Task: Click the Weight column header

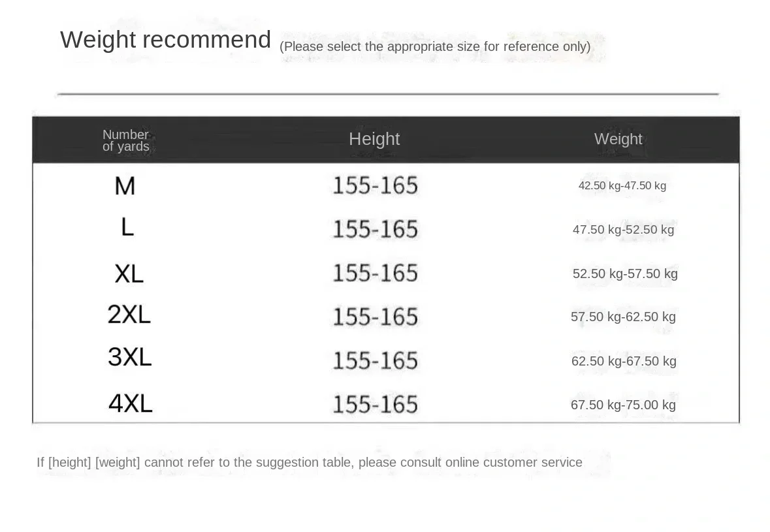Action: point(618,139)
